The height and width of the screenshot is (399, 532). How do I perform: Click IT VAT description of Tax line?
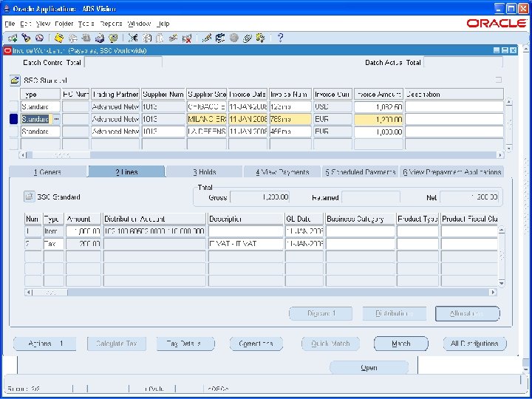click(x=245, y=244)
